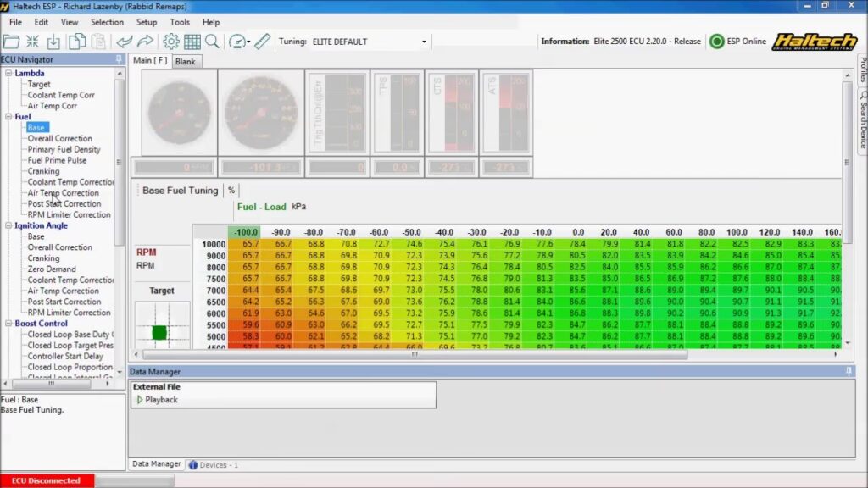
Task: Click the table grid toolbar icon
Action: click(192, 42)
